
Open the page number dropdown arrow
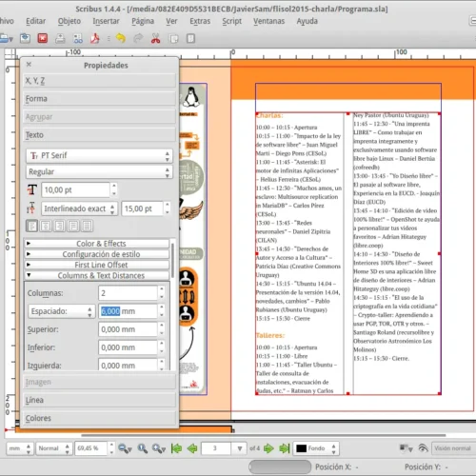[x=240, y=448]
